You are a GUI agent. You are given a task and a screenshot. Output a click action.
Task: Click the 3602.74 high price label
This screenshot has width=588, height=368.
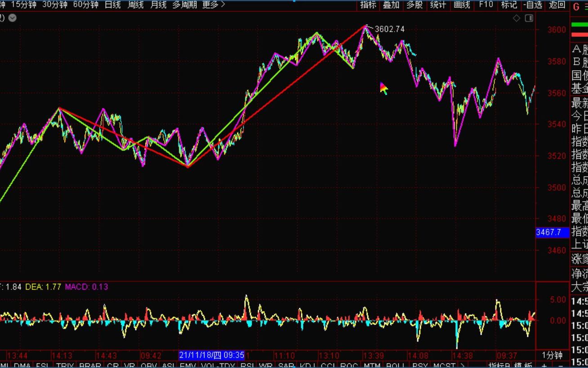coord(389,29)
